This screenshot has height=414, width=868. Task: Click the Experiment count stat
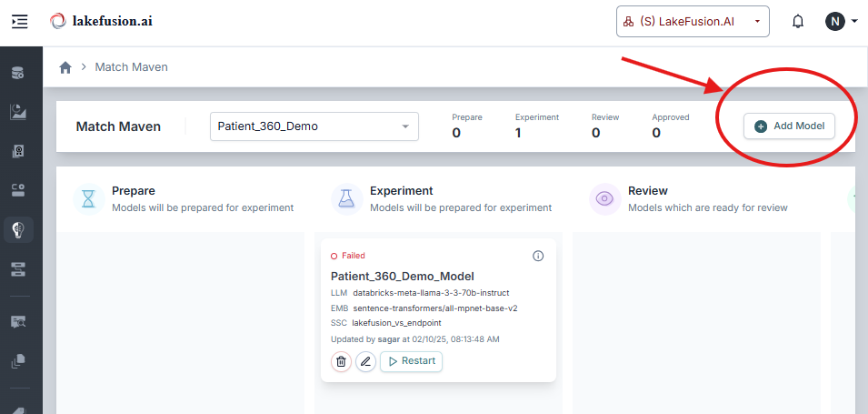click(536, 126)
